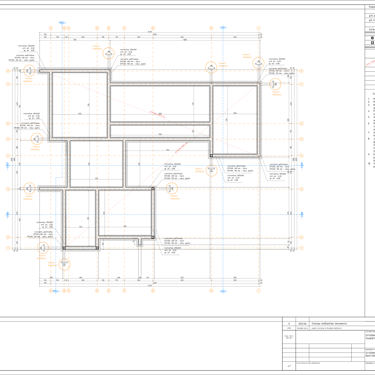Click the revision date cell in the title block
Screen dimensions: 375x375
click(x=302, y=323)
